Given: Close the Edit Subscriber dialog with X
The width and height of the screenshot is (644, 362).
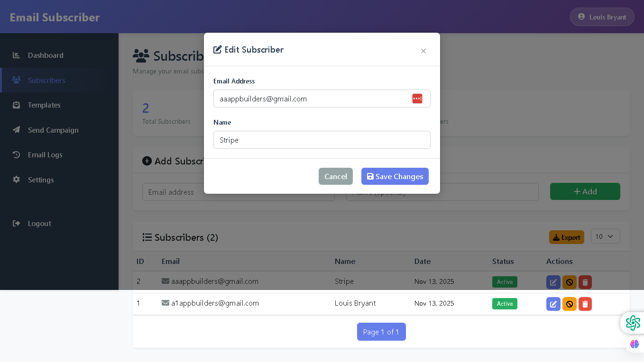Looking at the screenshot, I should (423, 51).
